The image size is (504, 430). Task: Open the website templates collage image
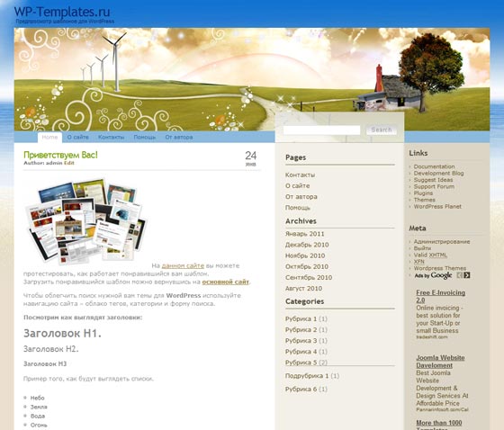(x=86, y=221)
